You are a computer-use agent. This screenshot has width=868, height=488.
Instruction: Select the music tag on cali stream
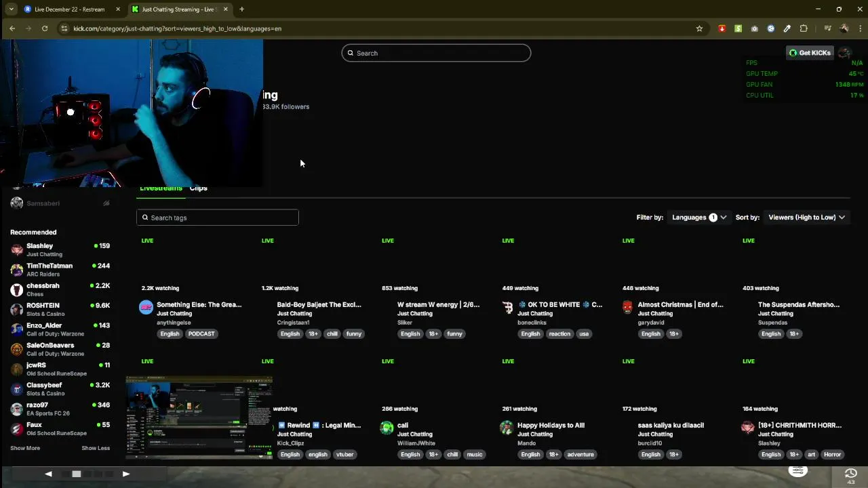point(475,454)
